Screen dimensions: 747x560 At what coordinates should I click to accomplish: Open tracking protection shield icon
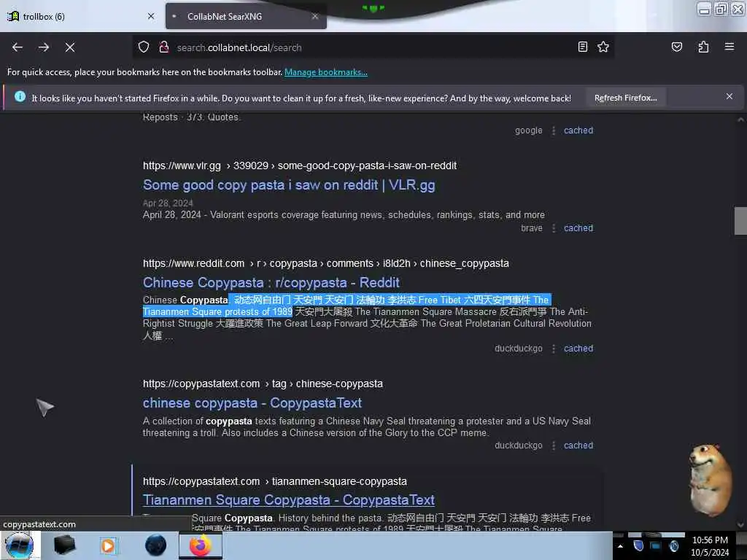[x=144, y=47]
